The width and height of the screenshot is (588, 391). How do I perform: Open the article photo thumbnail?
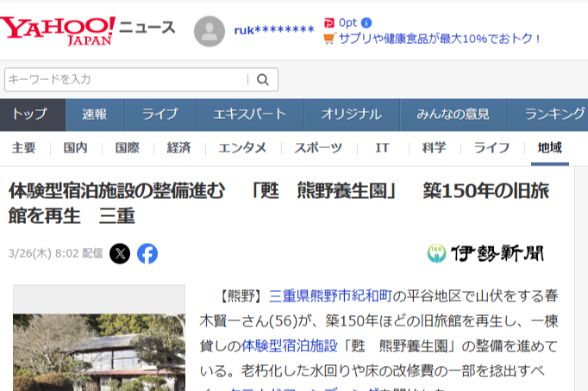98,344
